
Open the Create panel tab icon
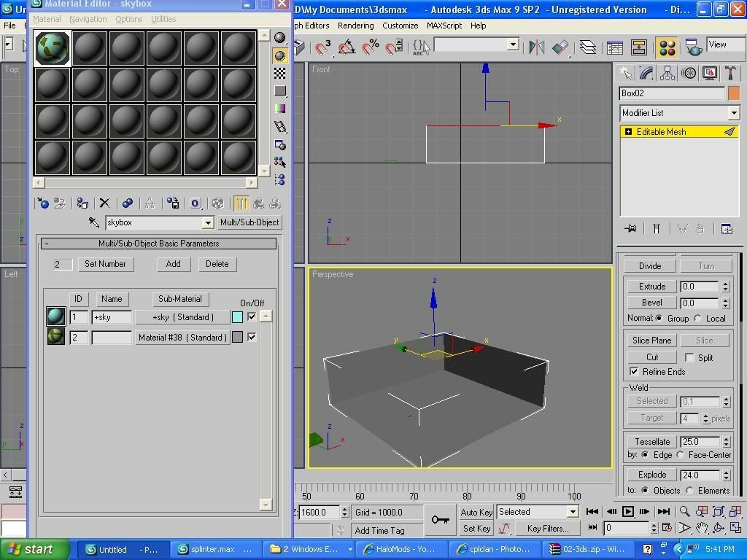(625, 73)
